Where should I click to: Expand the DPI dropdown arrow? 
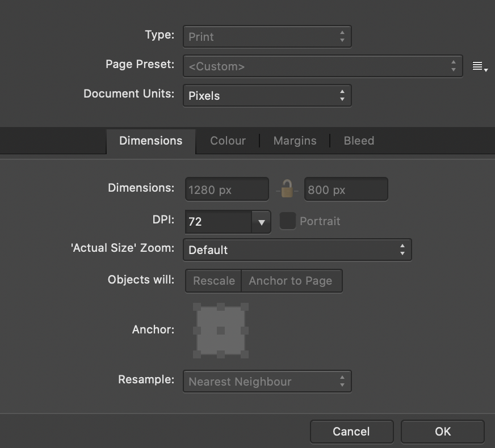point(261,222)
